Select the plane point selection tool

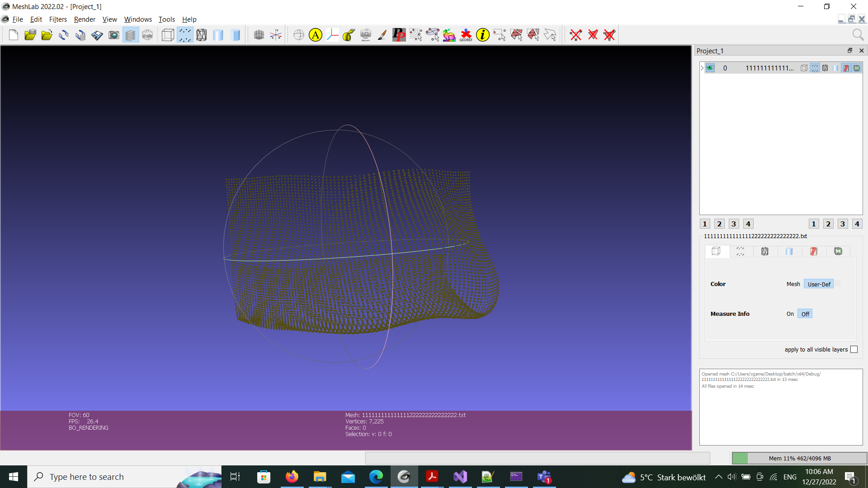[433, 35]
